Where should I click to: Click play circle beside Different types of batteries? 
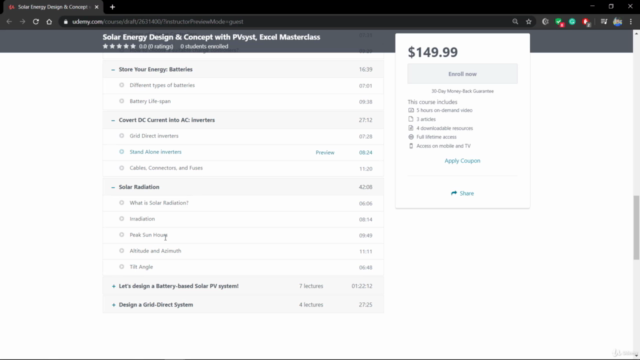(x=122, y=85)
